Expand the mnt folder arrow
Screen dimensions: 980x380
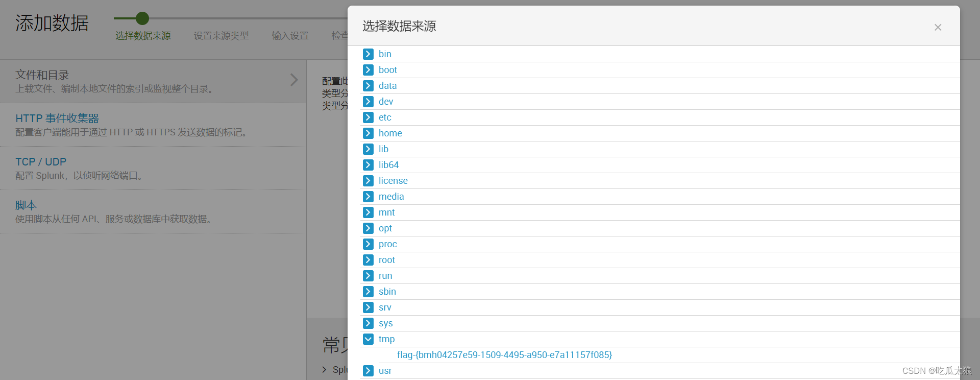[368, 212]
